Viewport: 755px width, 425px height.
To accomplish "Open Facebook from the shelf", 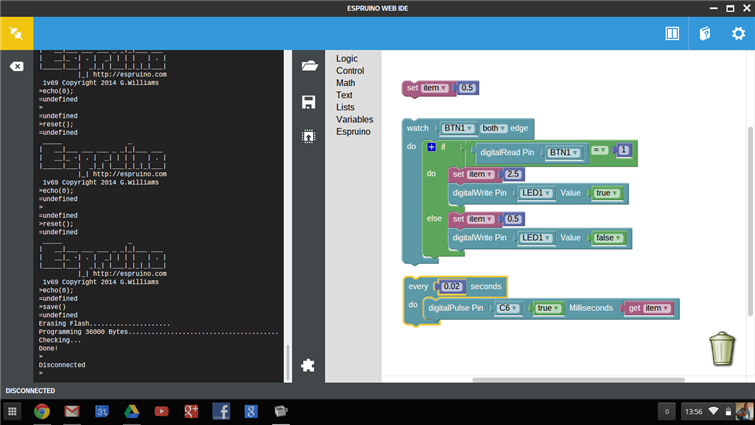I will pos(221,412).
